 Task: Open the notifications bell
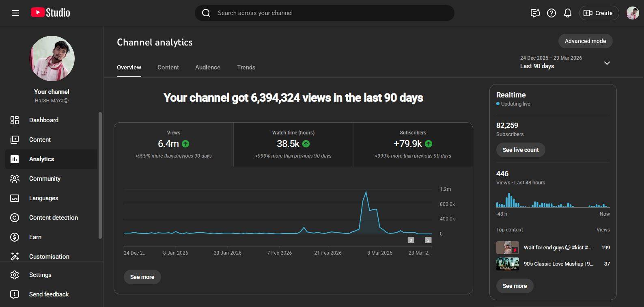567,13
